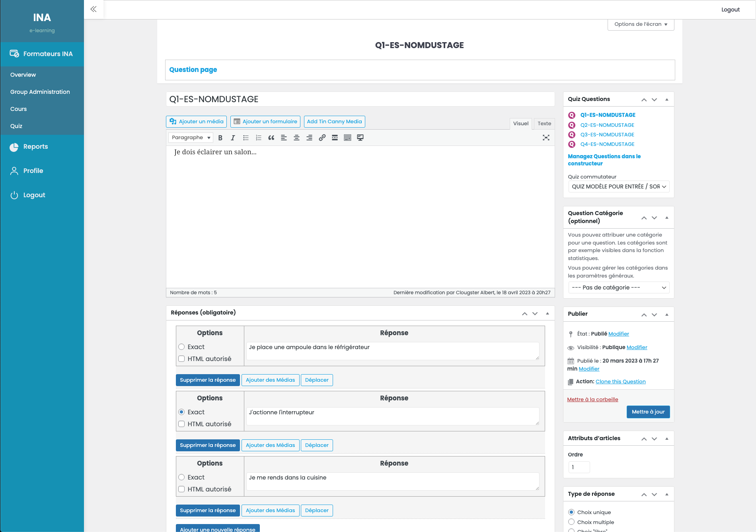
Task: Select Choix multiple answer type
Action: (571, 522)
